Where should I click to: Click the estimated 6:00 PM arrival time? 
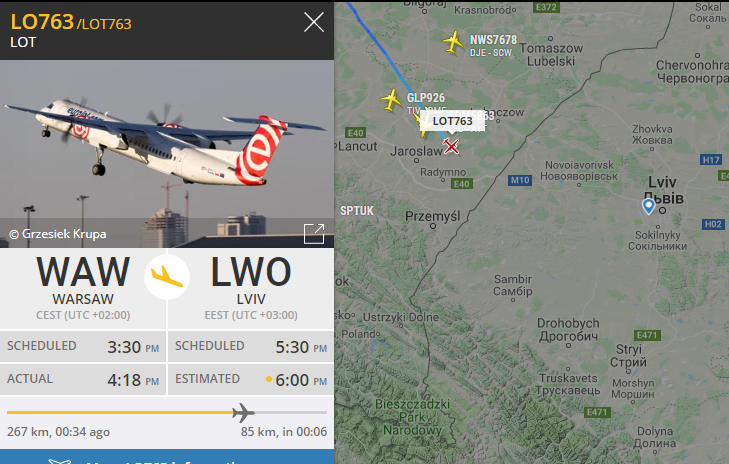pyautogui.click(x=301, y=380)
